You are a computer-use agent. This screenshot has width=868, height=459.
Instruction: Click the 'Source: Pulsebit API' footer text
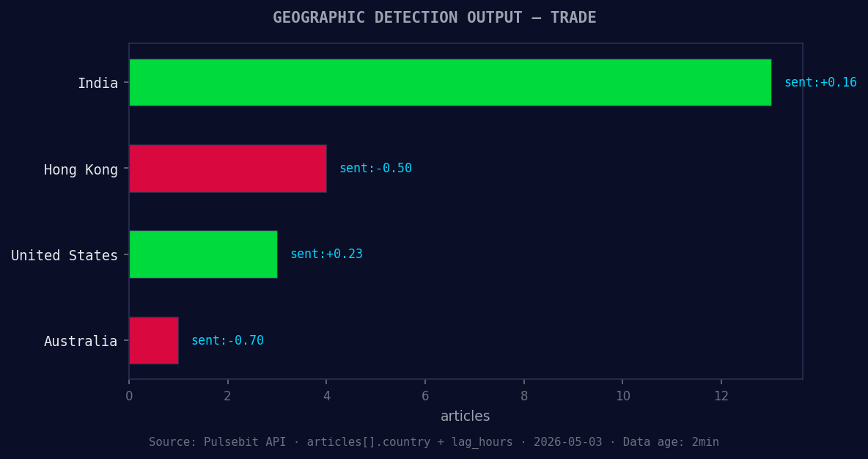[218, 442]
